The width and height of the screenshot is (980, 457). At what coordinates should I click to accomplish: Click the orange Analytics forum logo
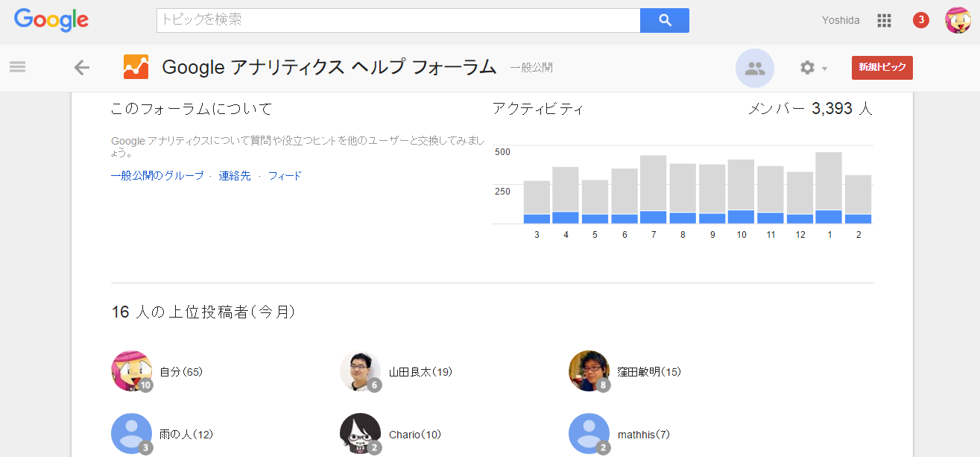136,67
